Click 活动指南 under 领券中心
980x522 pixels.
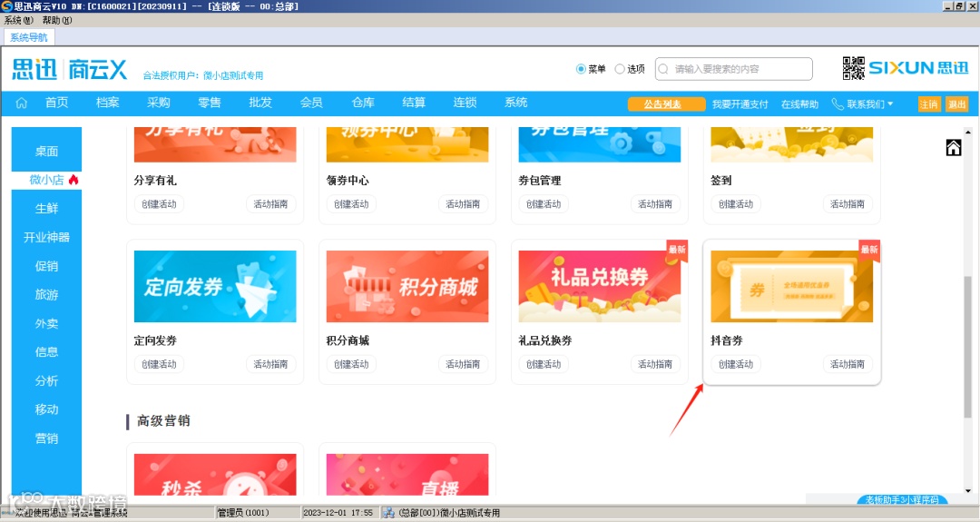463,203
